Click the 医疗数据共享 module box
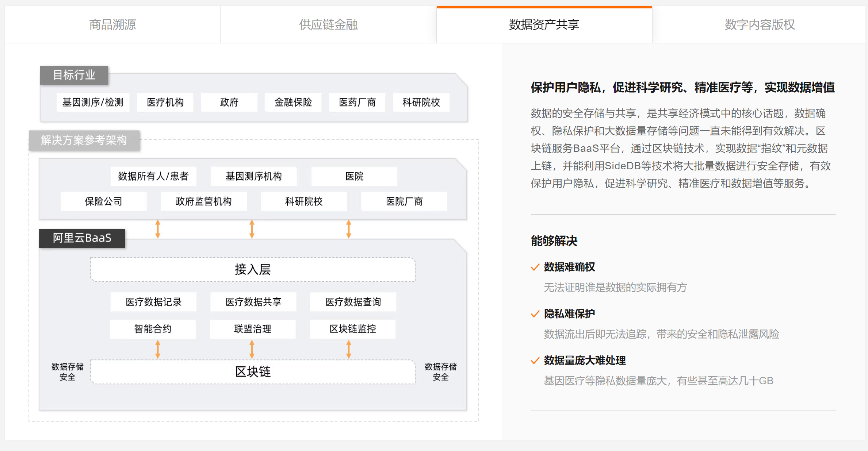The width and height of the screenshot is (868, 451). pyautogui.click(x=253, y=302)
